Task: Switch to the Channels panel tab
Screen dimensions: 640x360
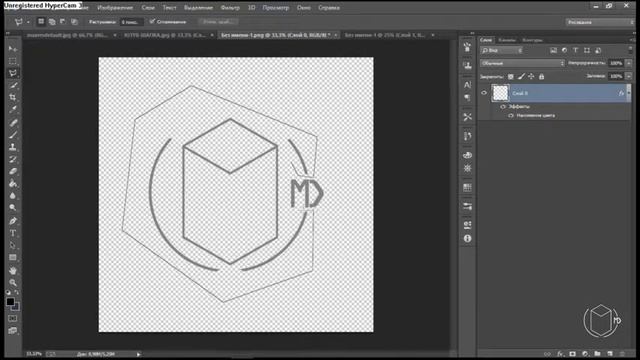Action: coord(507,40)
